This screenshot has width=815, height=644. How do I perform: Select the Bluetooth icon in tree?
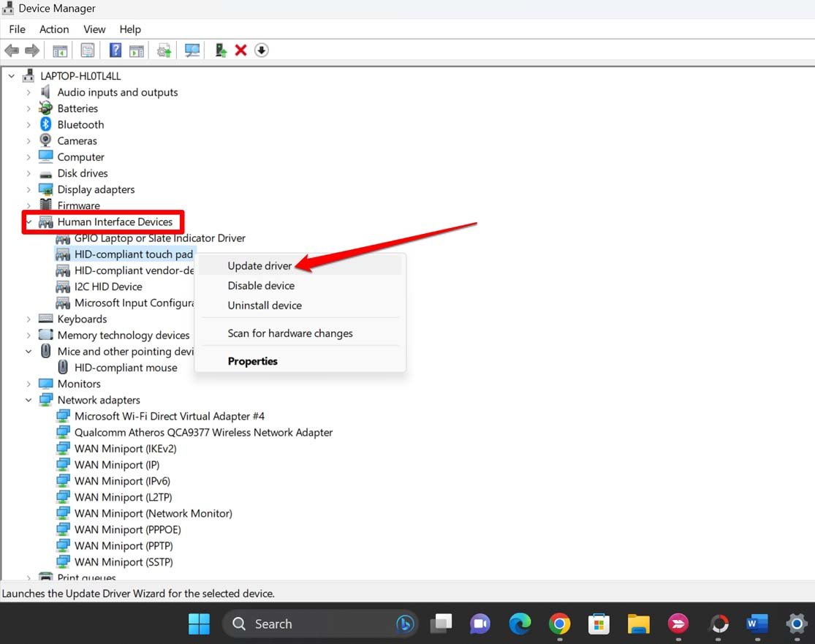tap(46, 124)
